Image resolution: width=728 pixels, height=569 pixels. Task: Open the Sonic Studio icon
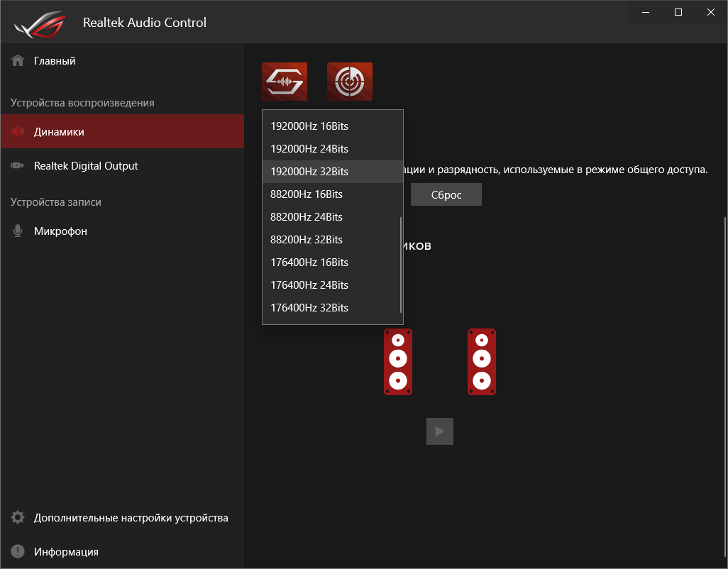point(285,82)
